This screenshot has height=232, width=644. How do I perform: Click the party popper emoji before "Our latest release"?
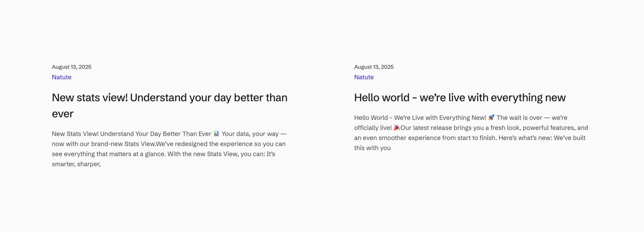point(397,127)
